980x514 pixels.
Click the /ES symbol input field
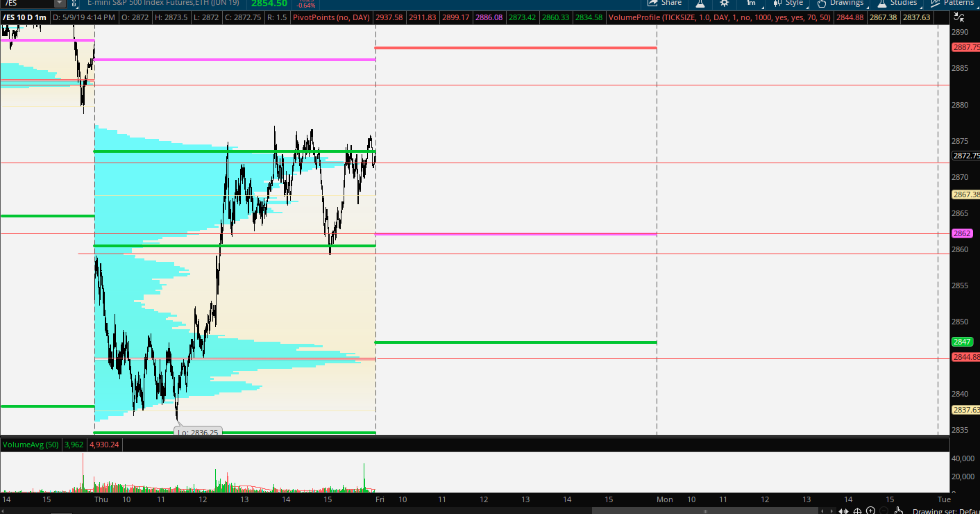[x=26, y=3]
